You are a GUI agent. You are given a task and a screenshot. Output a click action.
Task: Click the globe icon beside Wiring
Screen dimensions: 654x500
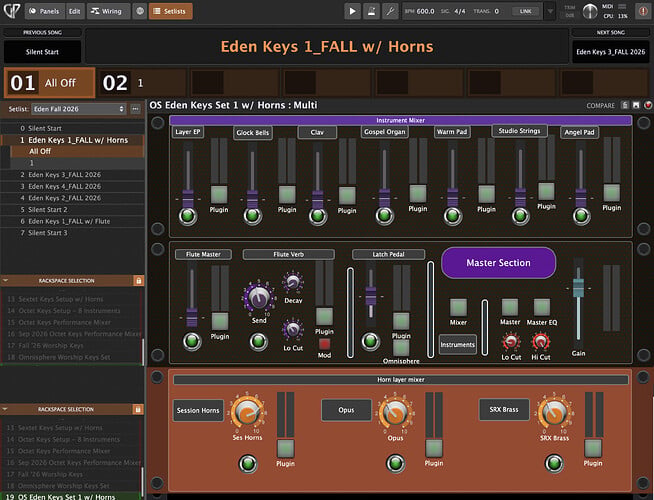140,11
